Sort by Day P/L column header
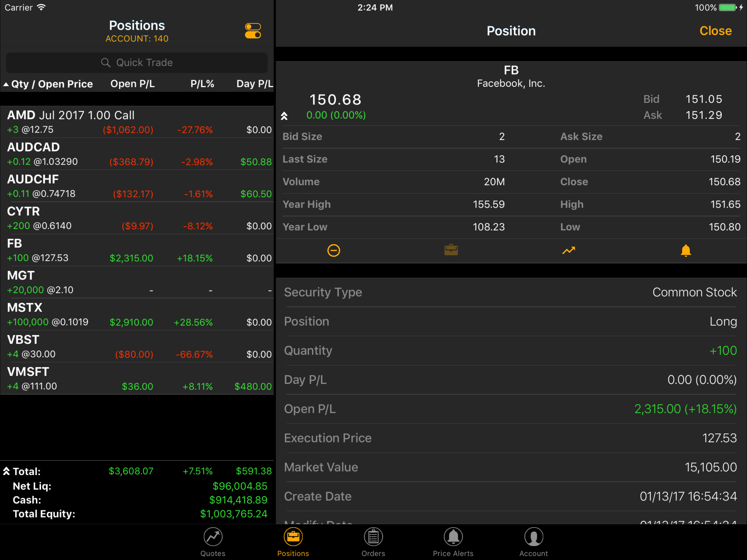This screenshot has height=560, width=747. pos(255,84)
